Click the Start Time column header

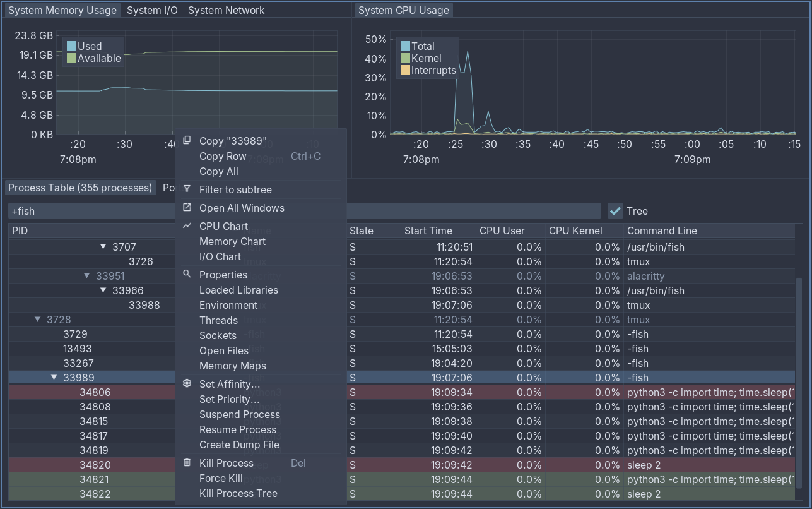click(428, 231)
